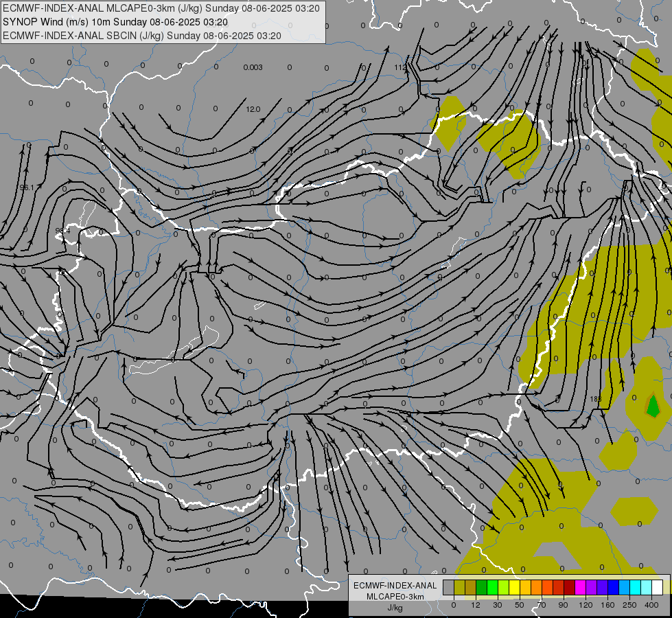Click the MLCAPE0-3km header line

pos(161,8)
